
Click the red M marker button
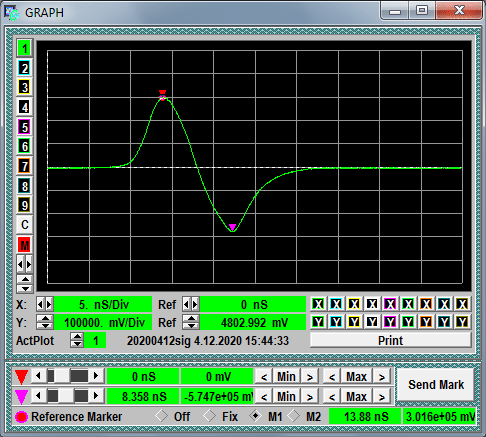tap(24, 245)
